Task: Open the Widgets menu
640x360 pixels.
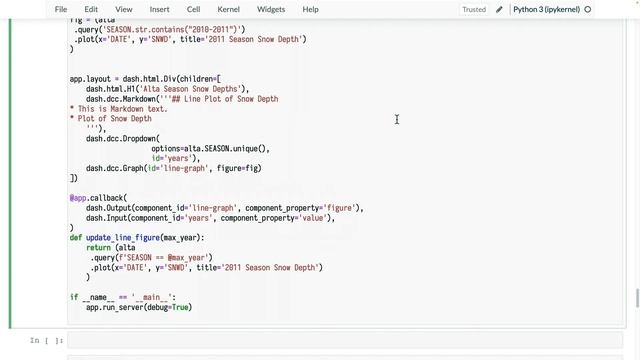Action: point(271,9)
